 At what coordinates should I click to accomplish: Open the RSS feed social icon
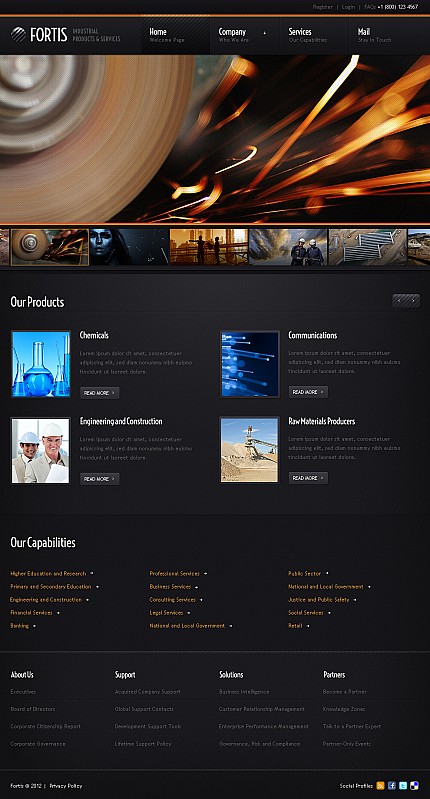click(x=380, y=785)
